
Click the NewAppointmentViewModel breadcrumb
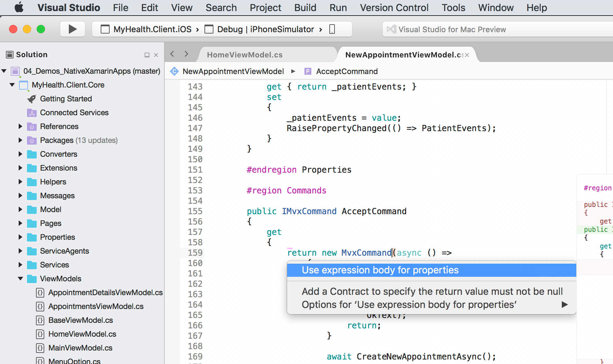pos(233,71)
